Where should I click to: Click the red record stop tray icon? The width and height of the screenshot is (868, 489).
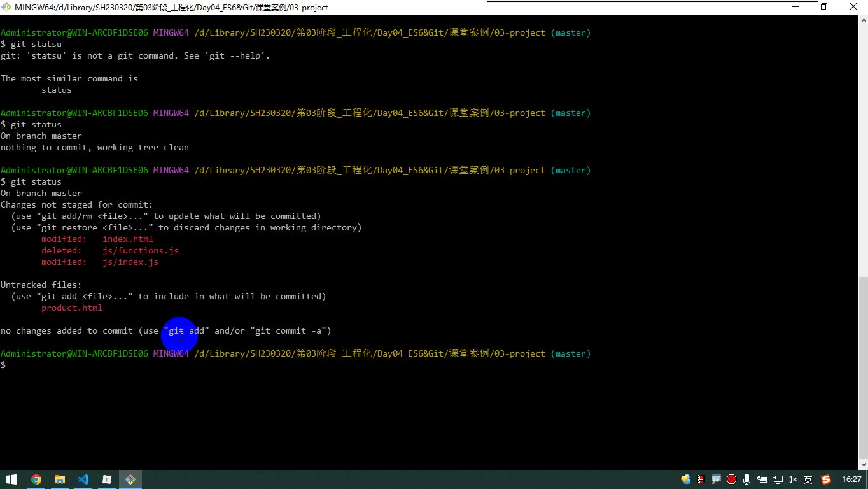(731, 479)
